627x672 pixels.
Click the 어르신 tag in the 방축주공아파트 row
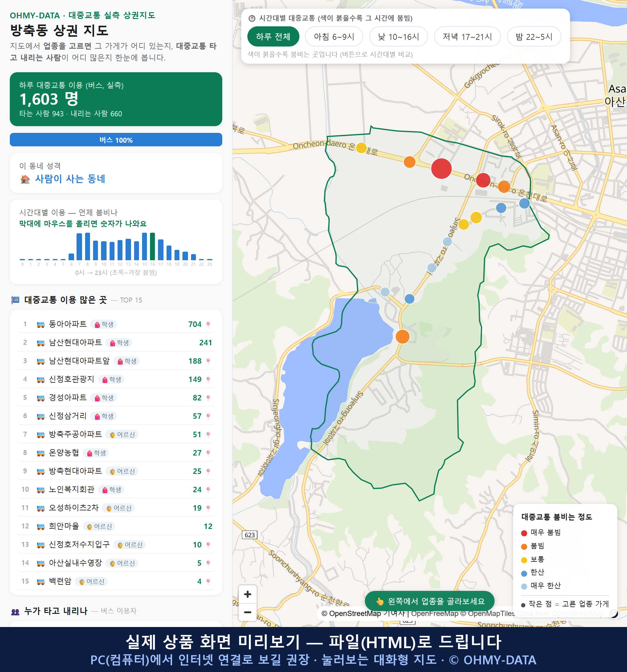(x=122, y=435)
